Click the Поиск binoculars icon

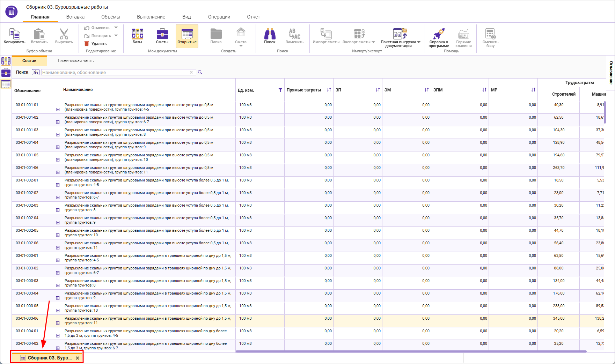[270, 34]
